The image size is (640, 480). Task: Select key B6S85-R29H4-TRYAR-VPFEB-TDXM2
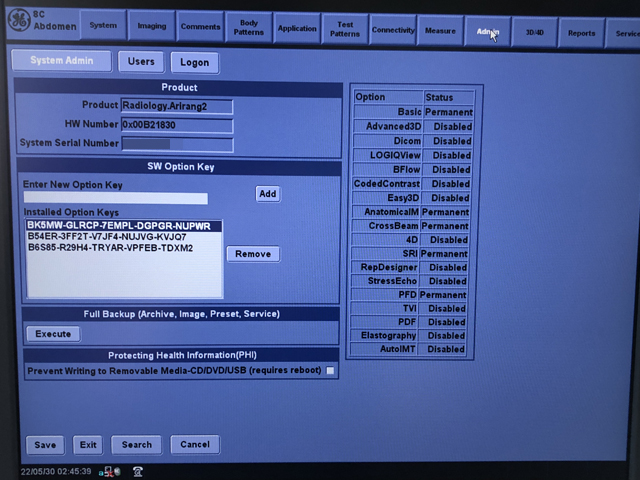point(124,248)
